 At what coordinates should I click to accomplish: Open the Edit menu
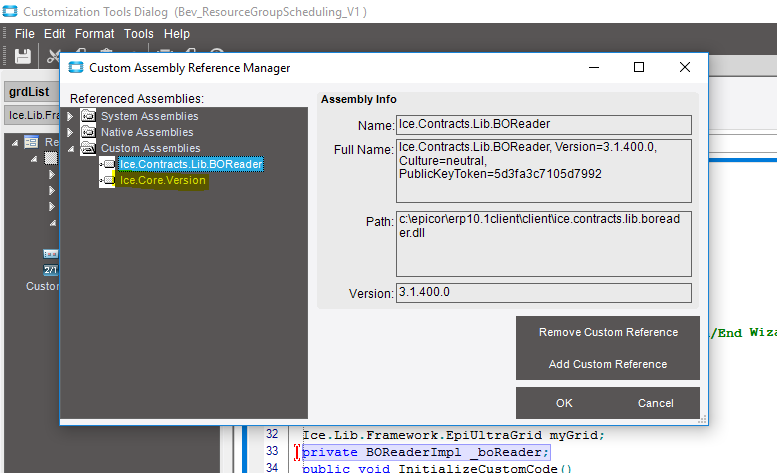(x=55, y=34)
